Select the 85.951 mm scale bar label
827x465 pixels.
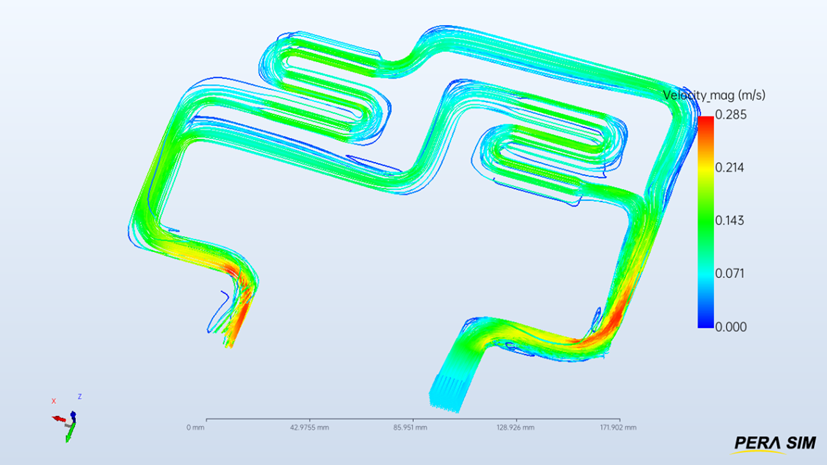click(x=412, y=427)
